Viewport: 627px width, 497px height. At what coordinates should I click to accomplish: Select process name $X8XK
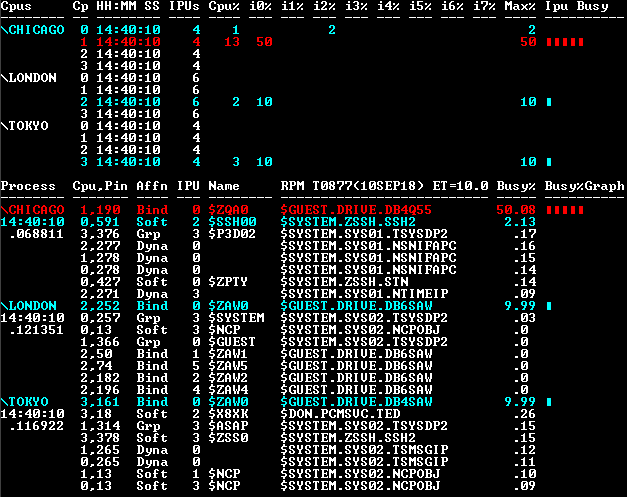pos(228,414)
